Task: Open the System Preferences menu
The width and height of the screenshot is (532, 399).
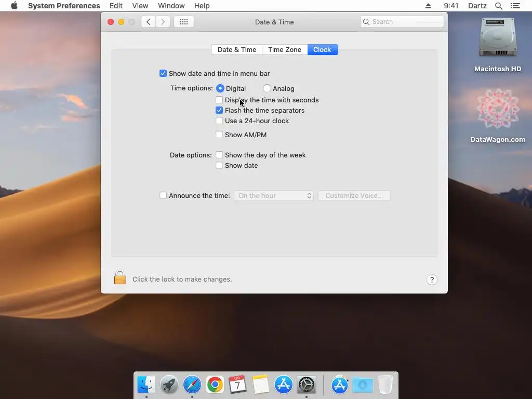Action: [x=64, y=6]
